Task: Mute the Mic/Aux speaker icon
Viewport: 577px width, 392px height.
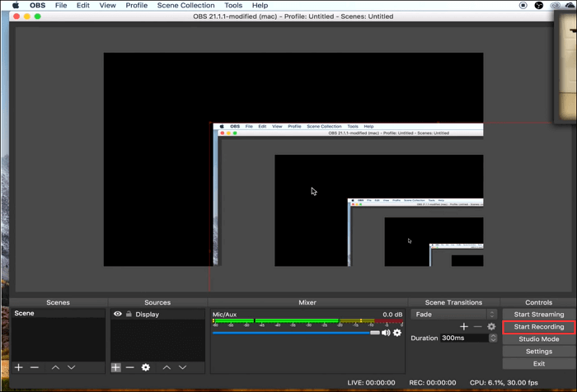Action: tap(386, 333)
